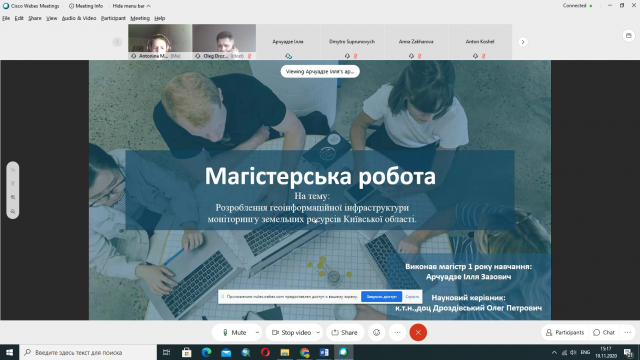Click Windows taskbar search box

(x=88, y=352)
